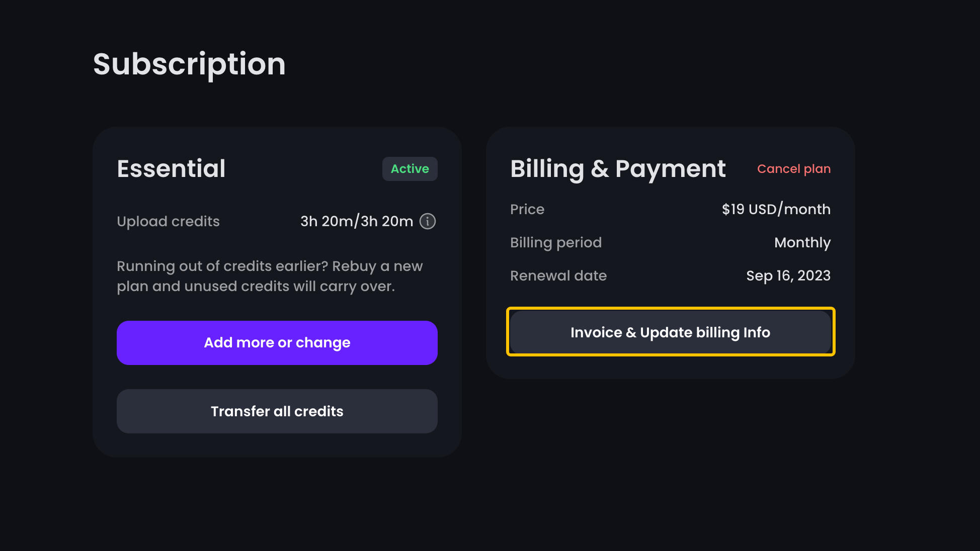The width and height of the screenshot is (980, 551).
Task: Click the Billing period label
Action: click(x=556, y=243)
